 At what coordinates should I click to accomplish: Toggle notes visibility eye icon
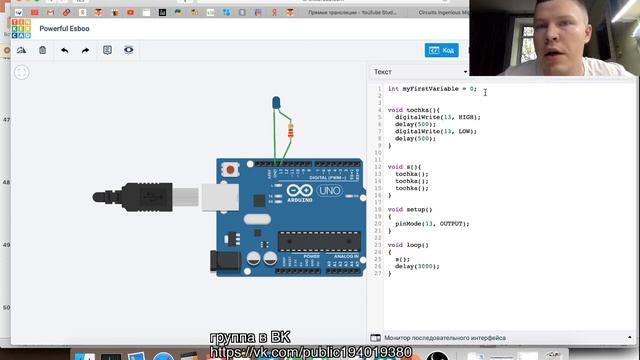[129, 50]
